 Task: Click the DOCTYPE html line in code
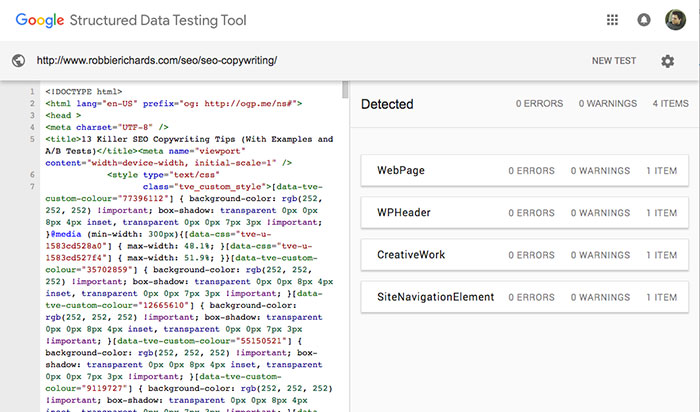coord(83,91)
